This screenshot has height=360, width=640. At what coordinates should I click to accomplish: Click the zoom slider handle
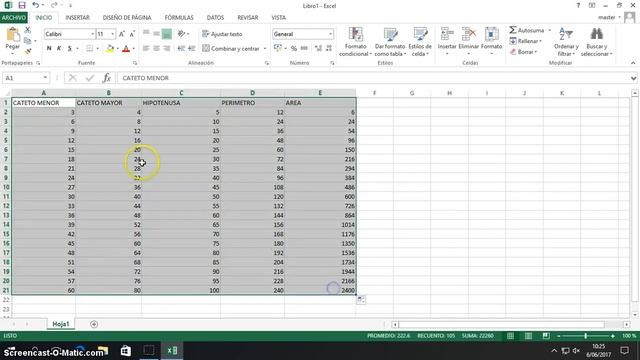pos(585,336)
